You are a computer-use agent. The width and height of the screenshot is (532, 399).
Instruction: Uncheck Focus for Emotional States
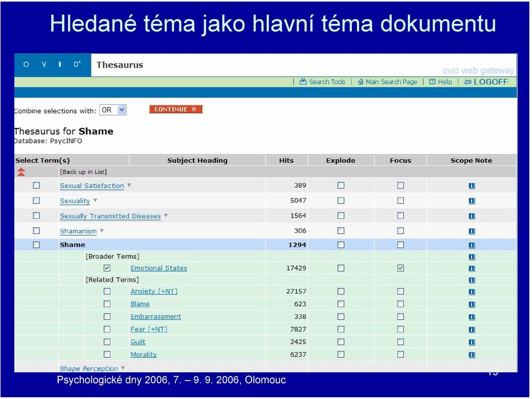(401, 268)
